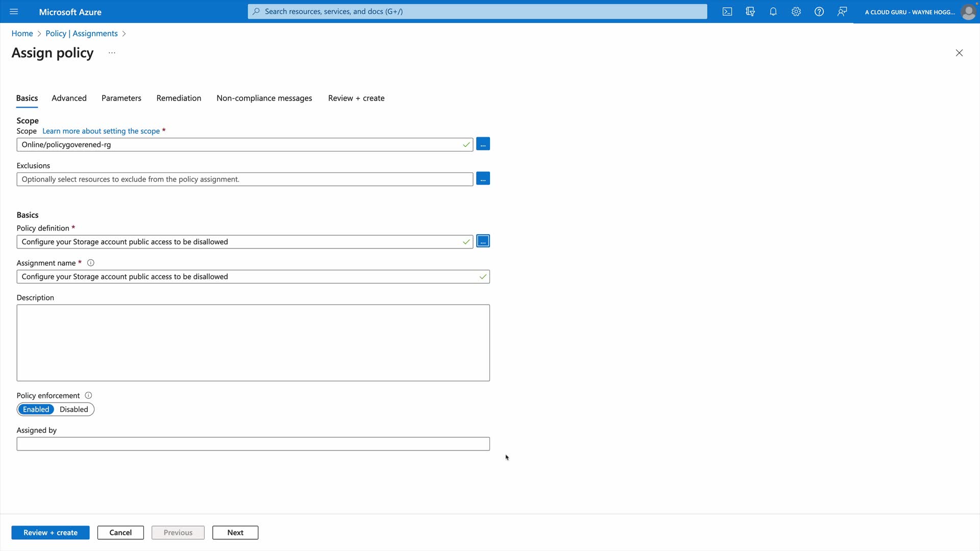980x551 pixels.
Task: Open the ellipsis menu beside Assign policy
Action: click(x=112, y=53)
